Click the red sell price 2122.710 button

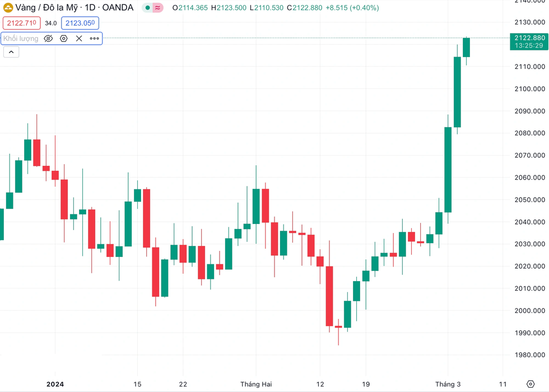[22, 23]
